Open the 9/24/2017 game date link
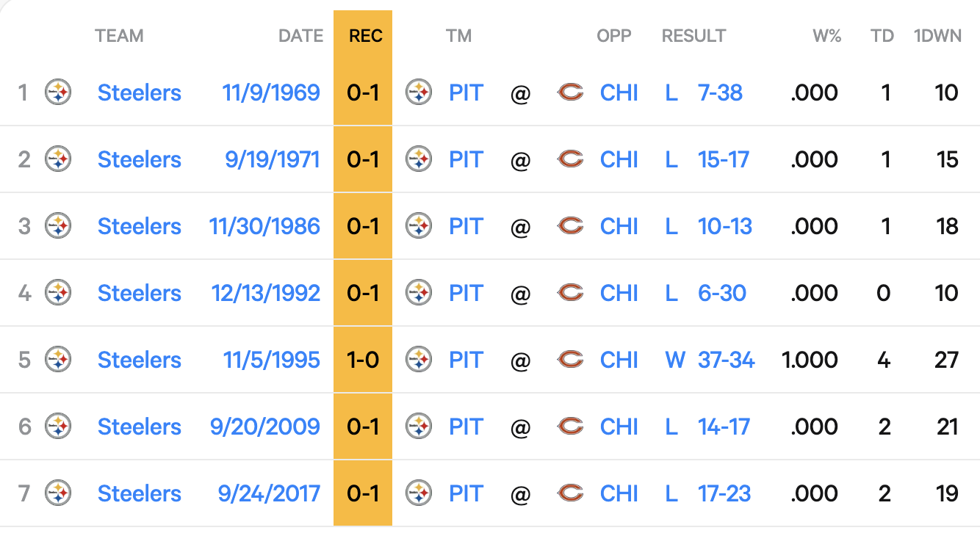 (x=269, y=494)
